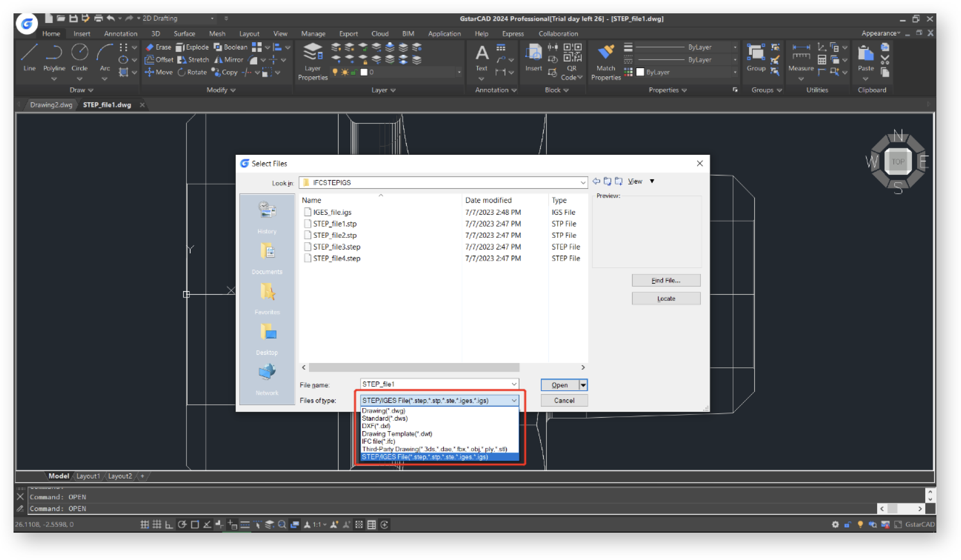Select Drawing(*.dwg) file type option

coord(383,411)
